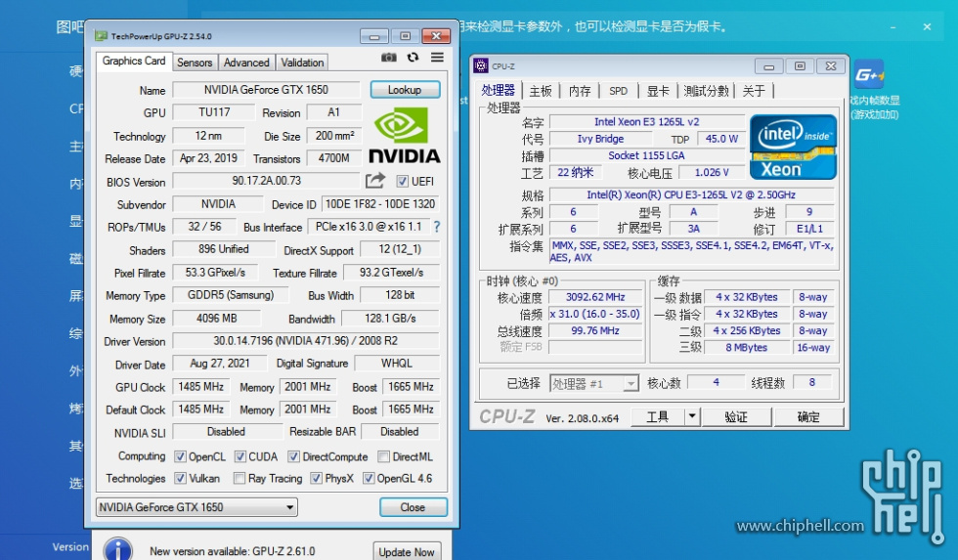This screenshot has height=560, width=958.
Task: Click the GPU-Z title bar app icon
Action: (x=102, y=36)
